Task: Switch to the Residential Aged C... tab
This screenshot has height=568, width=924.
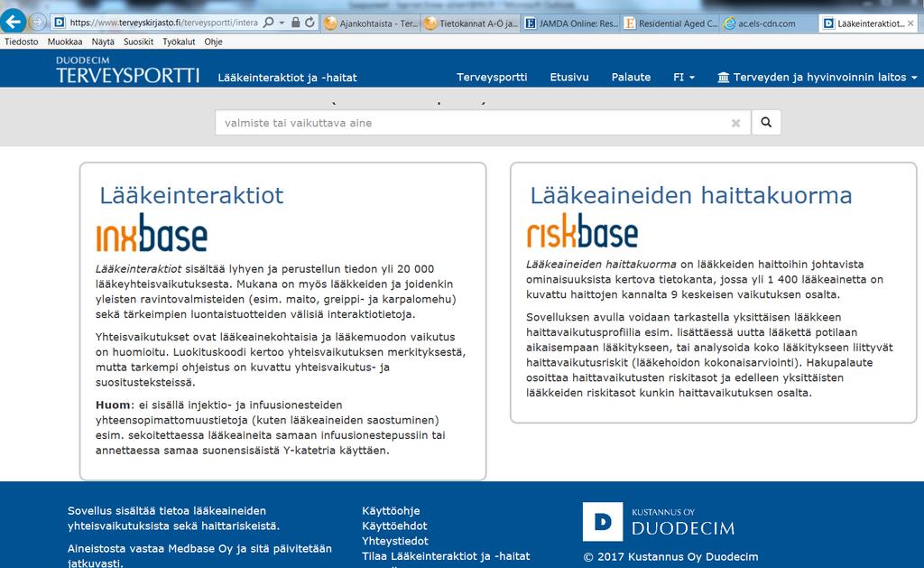Action: tap(670, 23)
